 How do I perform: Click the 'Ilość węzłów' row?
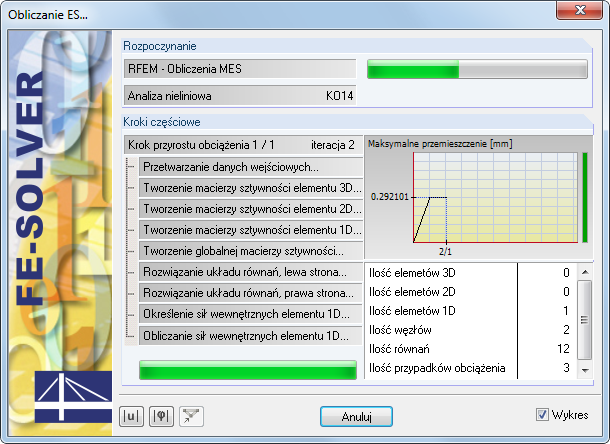pyautogui.click(x=470, y=330)
